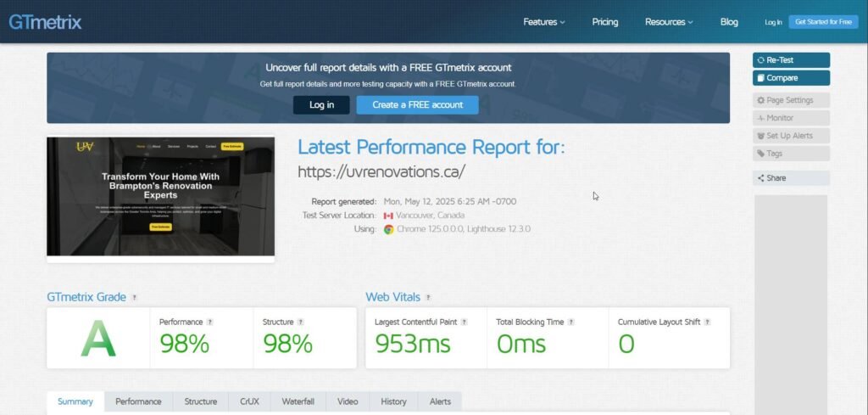
Task: Open the Features dropdown menu
Action: pos(544,22)
